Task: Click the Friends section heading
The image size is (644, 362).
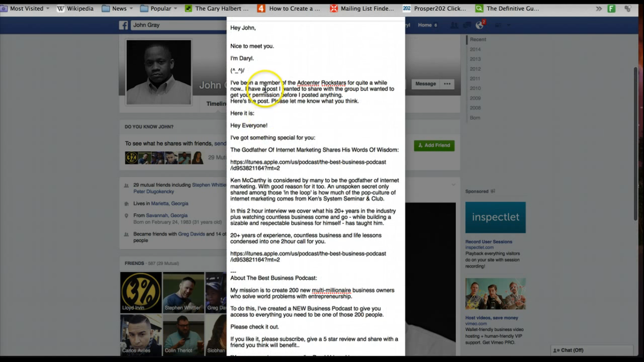Action: pyautogui.click(x=134, y=263)
